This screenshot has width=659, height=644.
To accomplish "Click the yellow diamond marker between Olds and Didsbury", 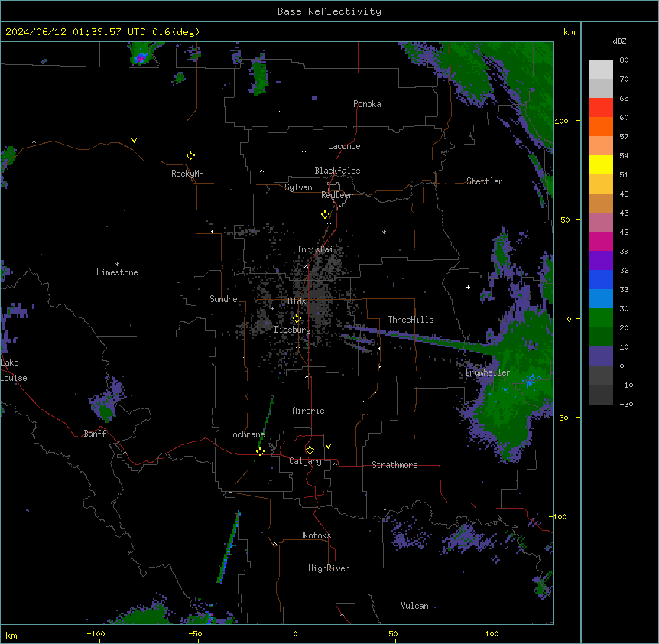I will coord(297,319).
